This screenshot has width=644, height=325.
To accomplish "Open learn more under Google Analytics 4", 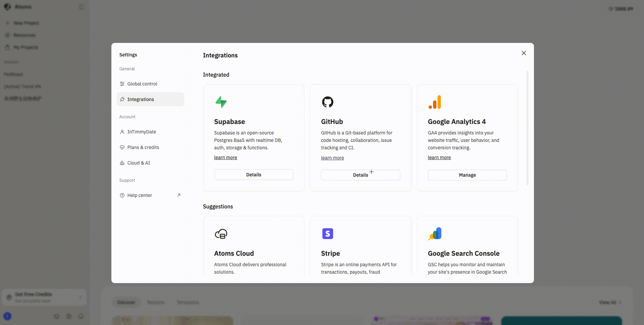I will tap(439, 157).
